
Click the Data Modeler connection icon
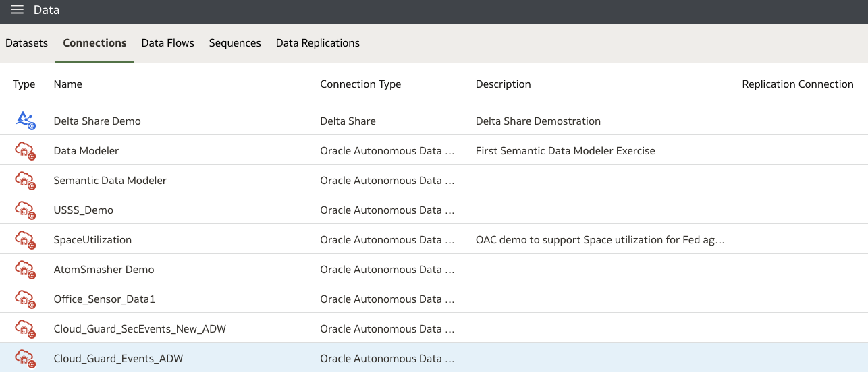pyautogui.click(x=25, y=150)
